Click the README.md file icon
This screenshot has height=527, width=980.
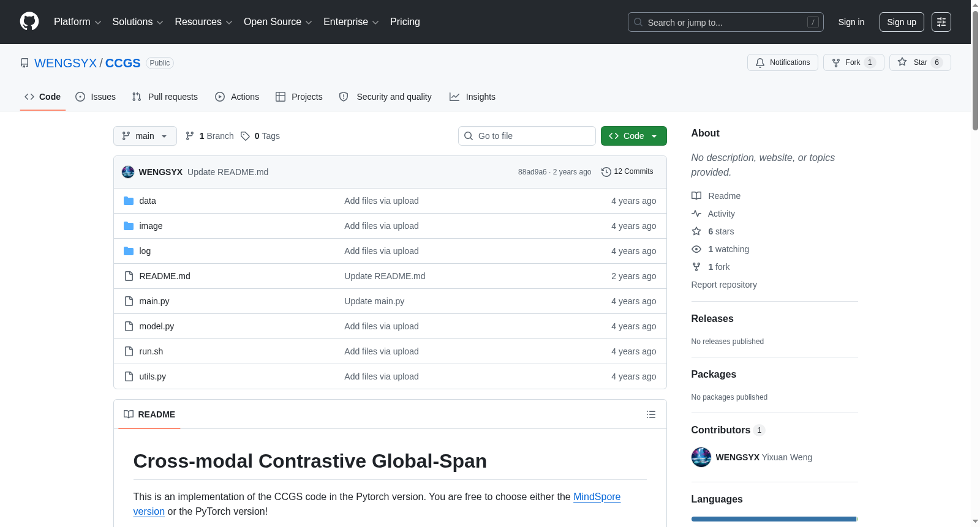(x=129, y=276)
